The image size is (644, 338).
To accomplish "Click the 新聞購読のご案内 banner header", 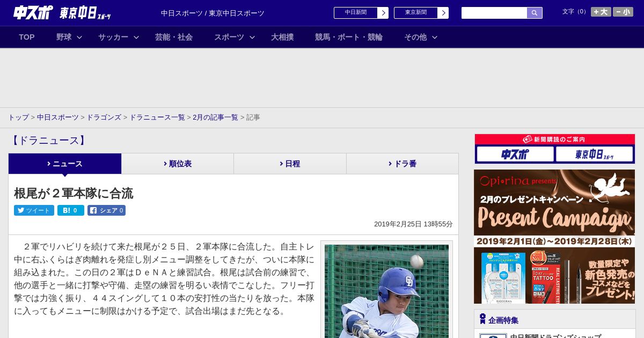I will click(555, 139).
